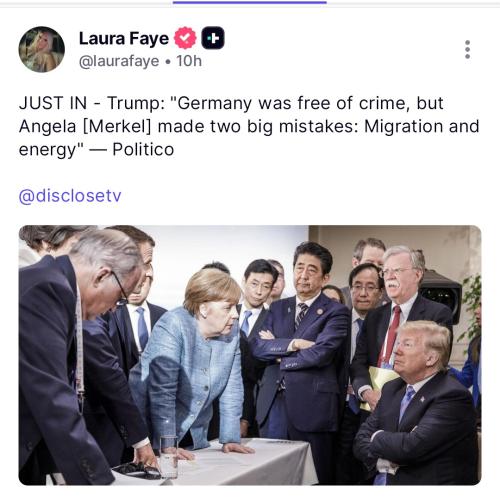Open the three-dot post options menu

467,50
